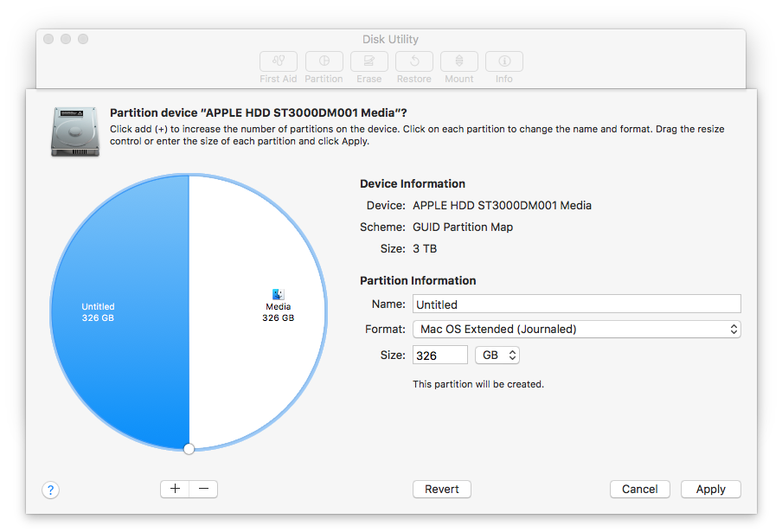Click the Erase toolbar icon
The height and width of the screenshot is (532, 782).
tap(369, 61)
